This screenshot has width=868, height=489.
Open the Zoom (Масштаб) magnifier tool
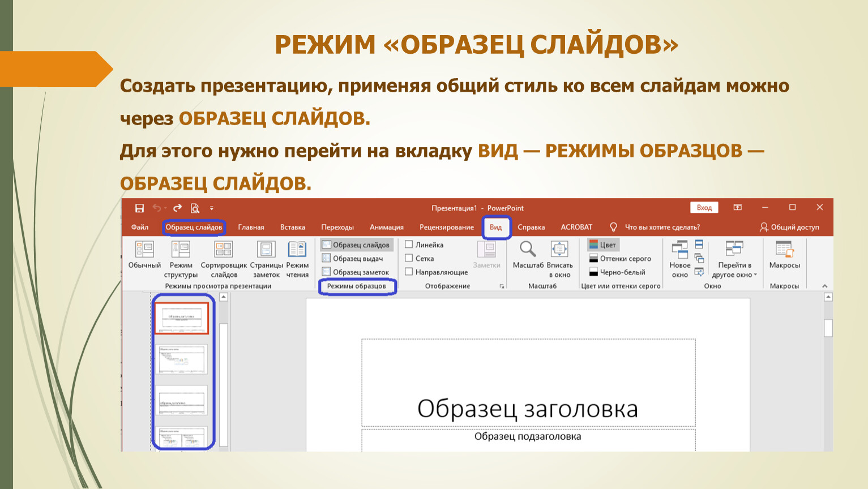click(528, 254)
